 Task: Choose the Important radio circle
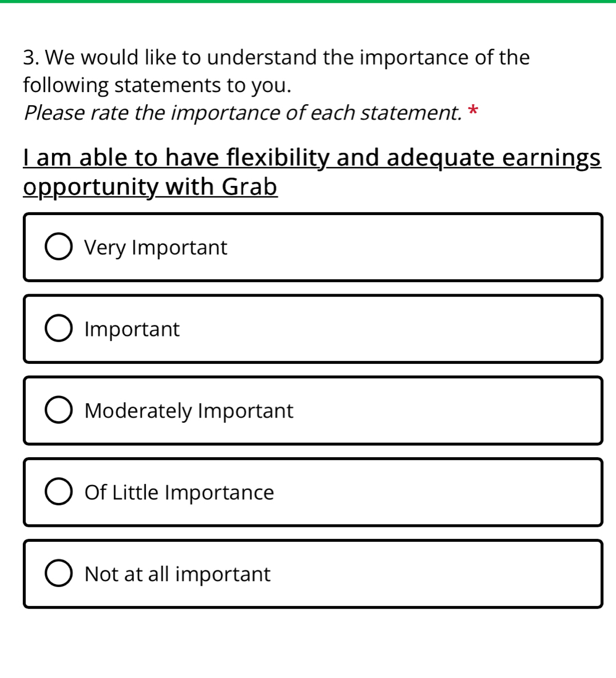pyautogui.click(x=58, y=329)
